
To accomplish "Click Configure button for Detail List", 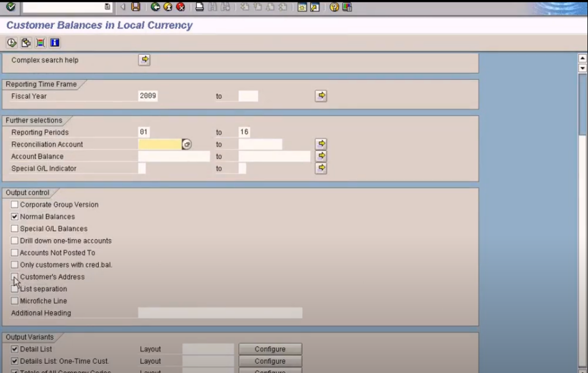I will (x=270, y=349).
